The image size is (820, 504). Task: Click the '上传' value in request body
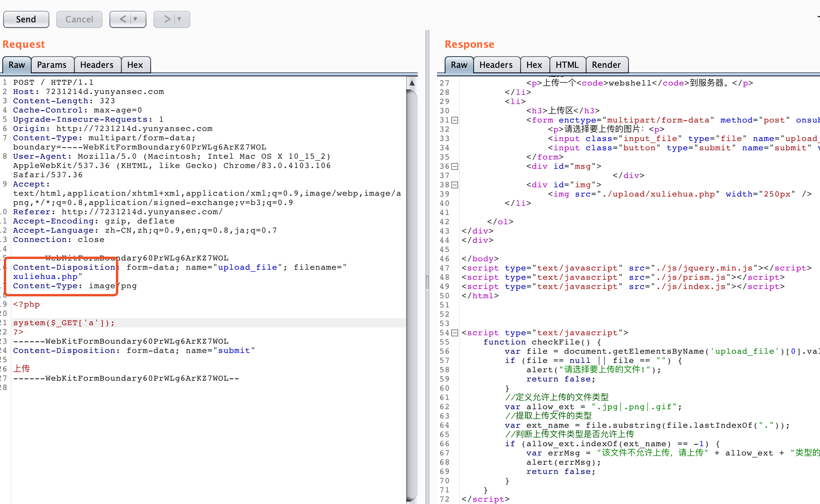coord(22,369)
